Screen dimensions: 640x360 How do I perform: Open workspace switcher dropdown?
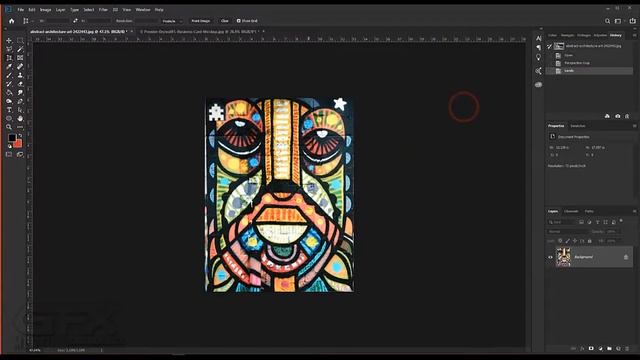[619, 21]
